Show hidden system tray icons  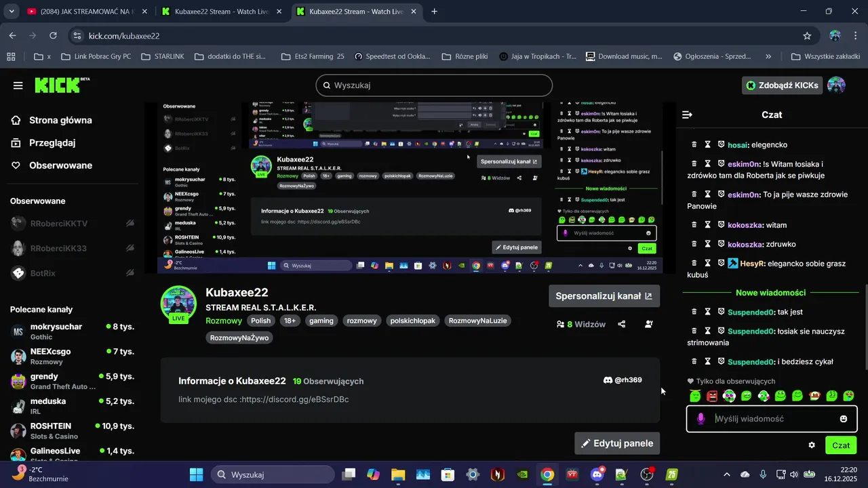(x=727, y=474)
